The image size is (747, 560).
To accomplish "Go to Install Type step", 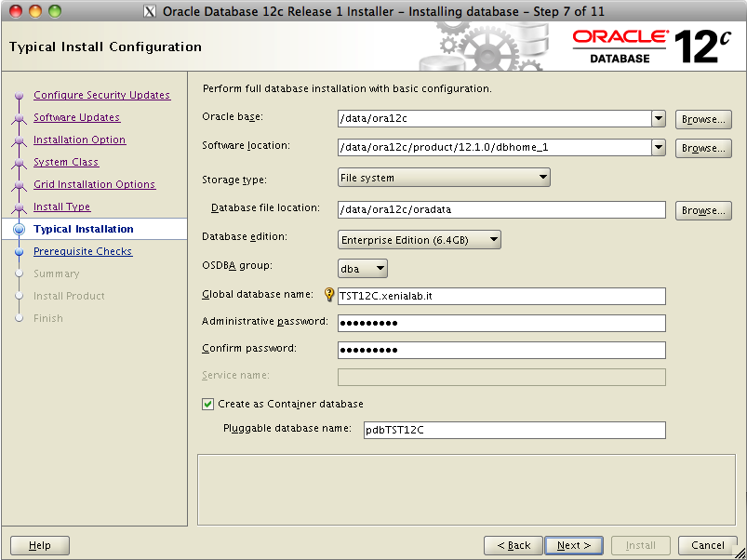I will tap(62, 207).
